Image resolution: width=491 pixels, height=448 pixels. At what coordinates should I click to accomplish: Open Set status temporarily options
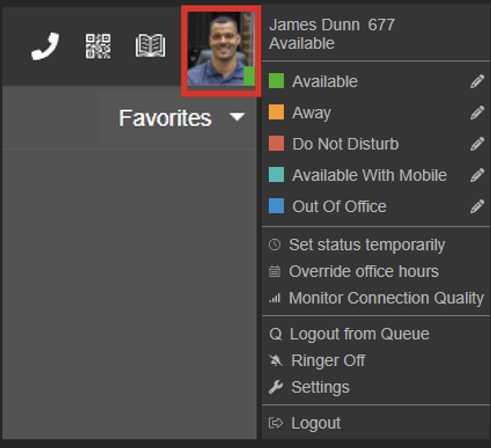(367, 244)
